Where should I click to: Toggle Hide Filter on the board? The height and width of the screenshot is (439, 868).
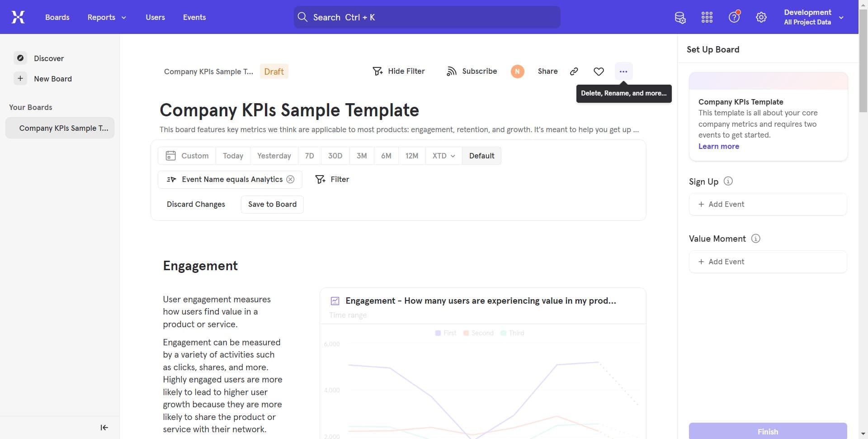(x=399, y=72)
